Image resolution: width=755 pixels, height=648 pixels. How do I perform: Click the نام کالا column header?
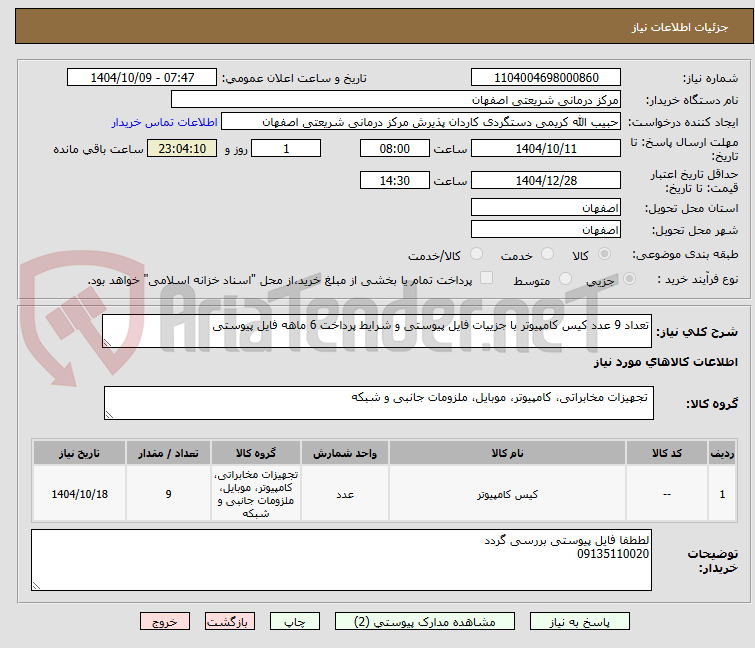point(508,453)
